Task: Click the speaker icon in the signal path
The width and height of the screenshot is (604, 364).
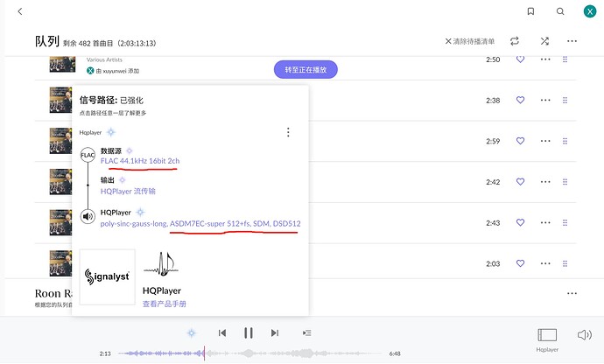Action: coord(88,216)
